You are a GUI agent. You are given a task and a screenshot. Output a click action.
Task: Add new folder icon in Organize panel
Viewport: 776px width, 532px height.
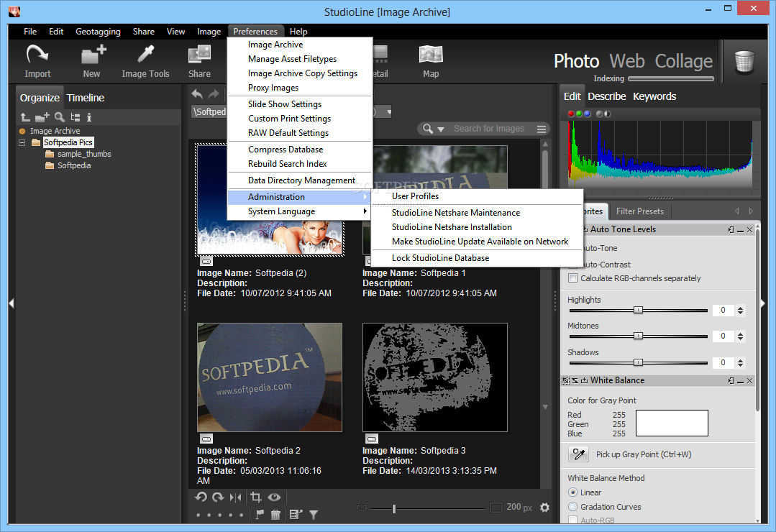tap(42, 117)
